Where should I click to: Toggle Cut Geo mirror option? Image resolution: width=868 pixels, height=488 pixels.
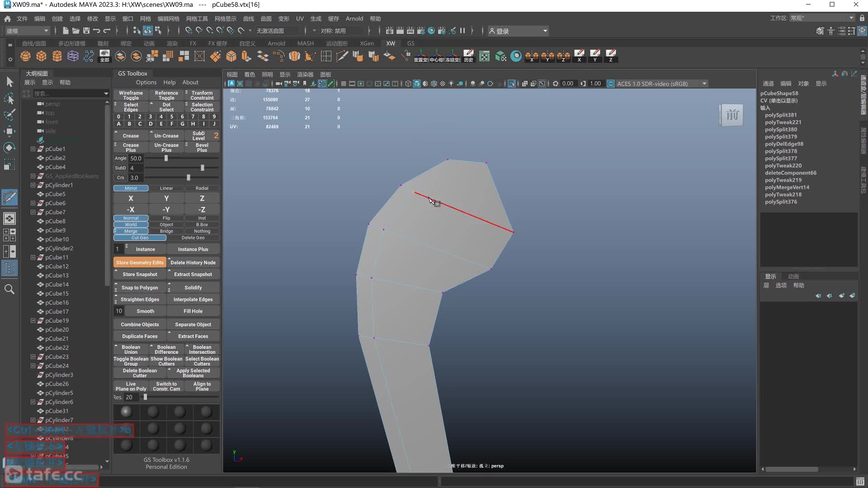[140, 238]
